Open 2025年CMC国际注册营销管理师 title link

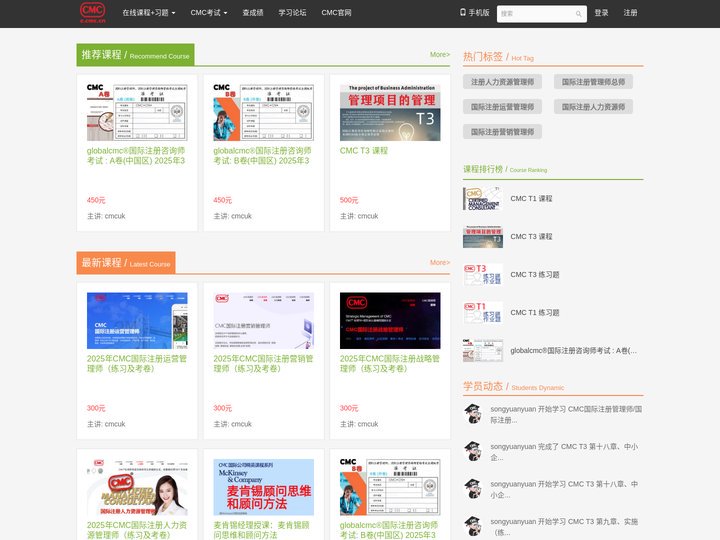(x=263, y=363)
